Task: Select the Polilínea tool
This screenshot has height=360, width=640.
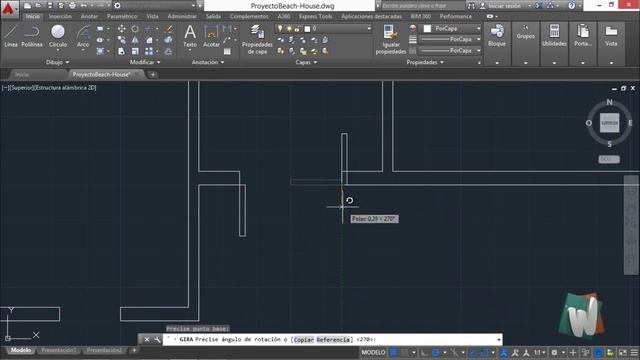Action: [x=32, y=36]
